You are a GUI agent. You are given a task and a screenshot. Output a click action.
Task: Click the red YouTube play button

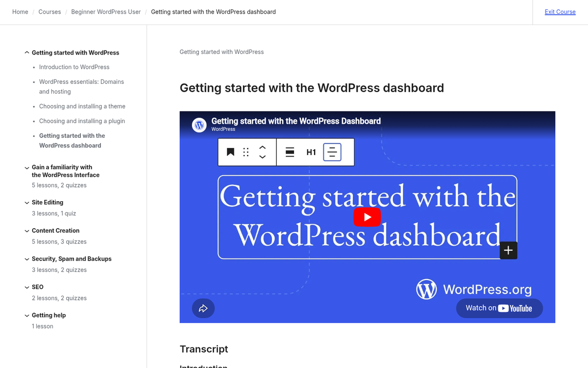coord(367,217)
